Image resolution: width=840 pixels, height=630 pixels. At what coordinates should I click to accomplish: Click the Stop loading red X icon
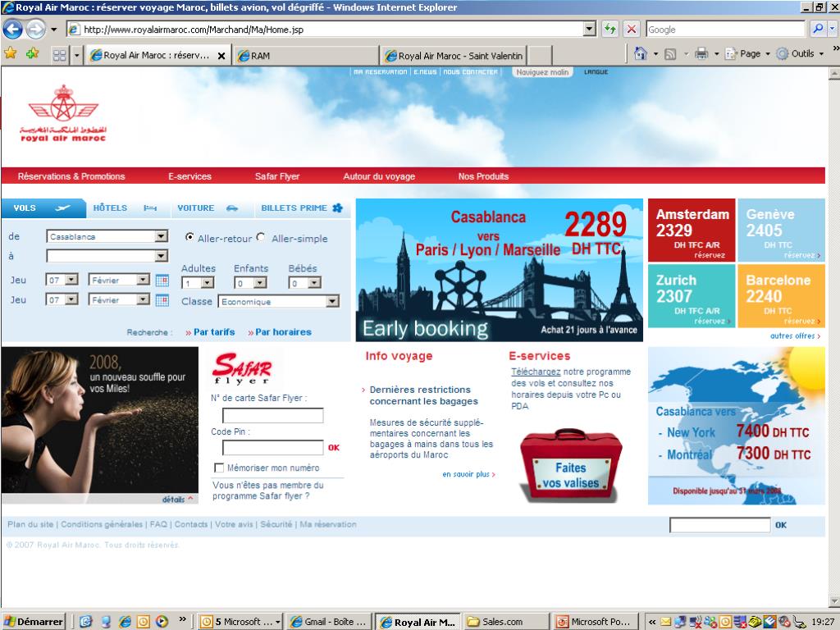(632, 29)
